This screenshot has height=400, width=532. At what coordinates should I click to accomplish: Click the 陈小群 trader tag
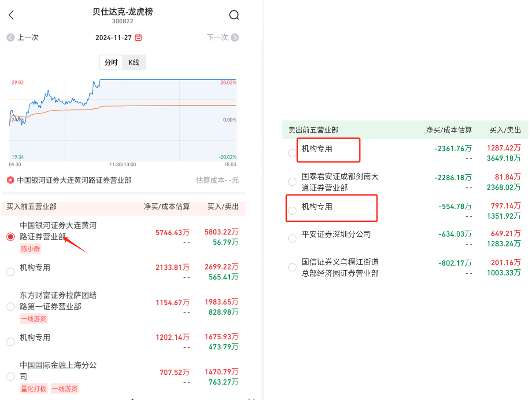click(30, 249)
